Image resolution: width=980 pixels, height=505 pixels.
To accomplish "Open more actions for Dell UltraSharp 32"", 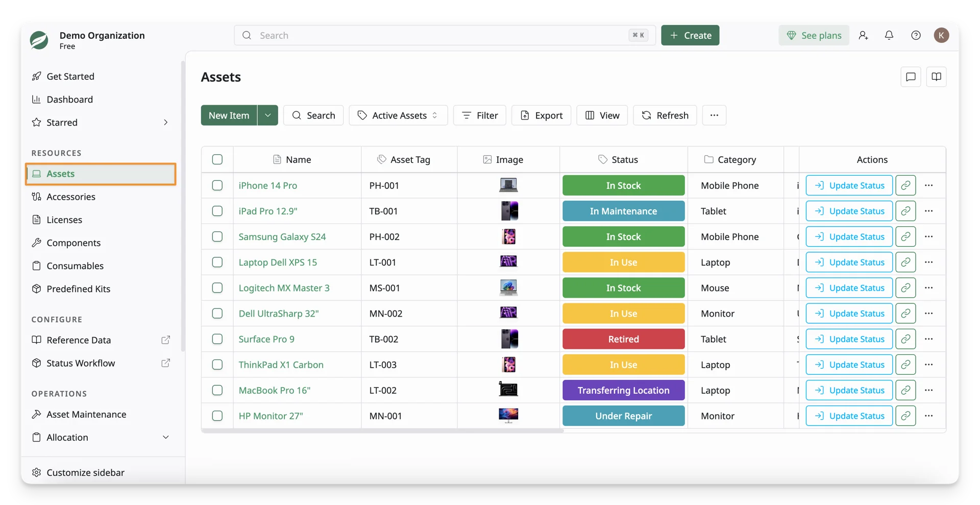I will tap(928, 314).
